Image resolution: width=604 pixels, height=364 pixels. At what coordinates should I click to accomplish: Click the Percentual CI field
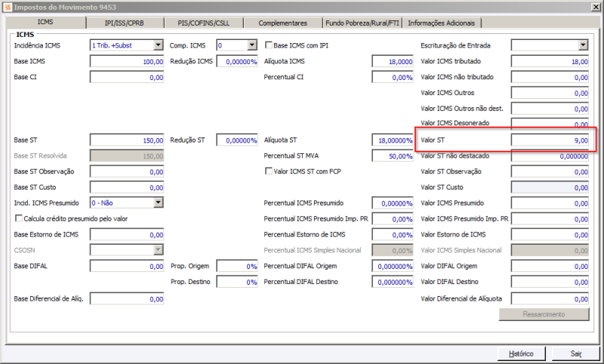pyautogui.click(x=393, y=77)
